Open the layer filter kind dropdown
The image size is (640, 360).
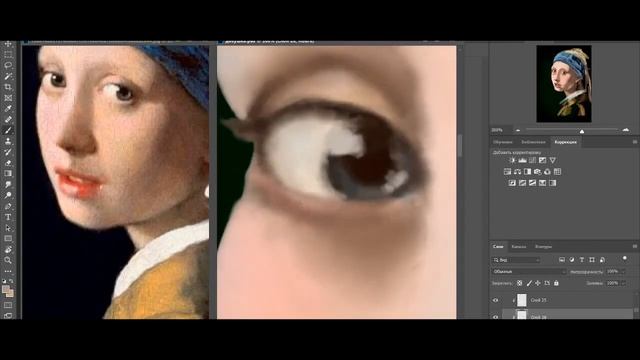[x=516, y=260]
